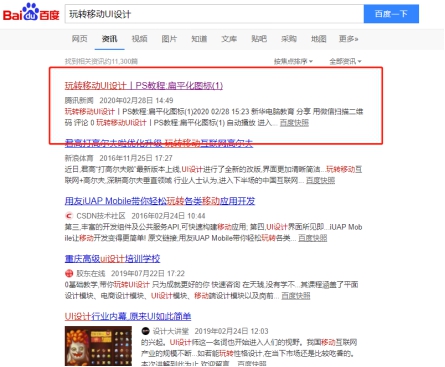Open result 玩转移动UI设计丨PS教程:扁平化图标(1)
Viewport: 445px width, 367px height.
(144, 86)
